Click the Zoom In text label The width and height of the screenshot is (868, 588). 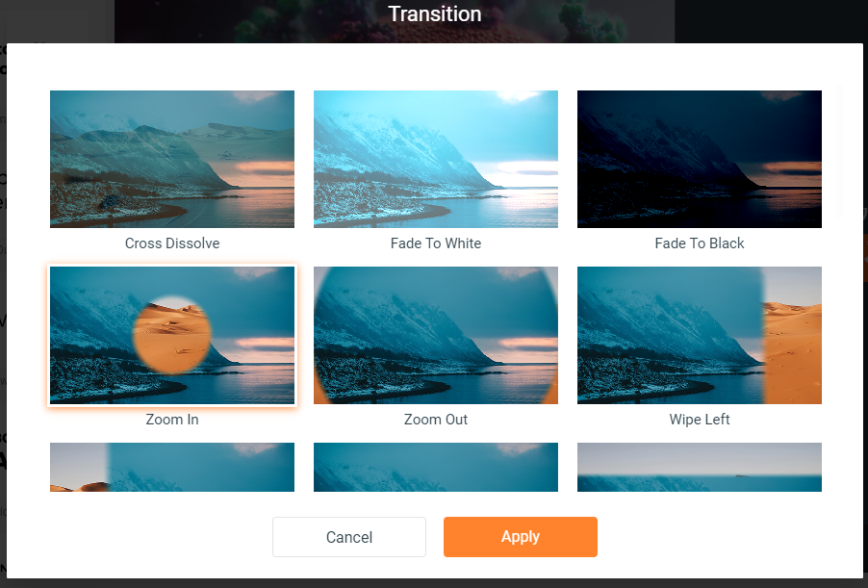pos(172,420)
